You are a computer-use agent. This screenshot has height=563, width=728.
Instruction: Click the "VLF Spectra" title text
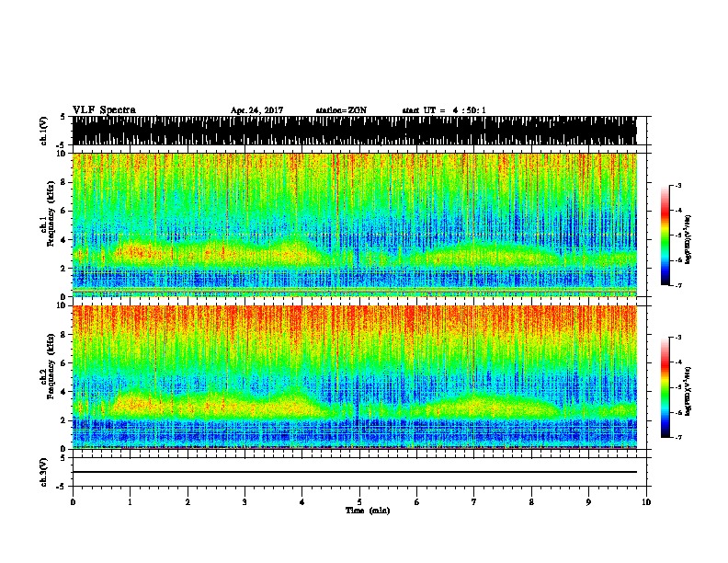[x=104, y=109]
